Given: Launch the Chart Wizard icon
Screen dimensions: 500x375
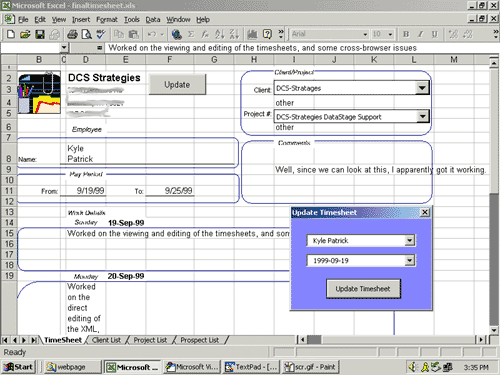Looking at the screenshot, I should tap(252, 34).
